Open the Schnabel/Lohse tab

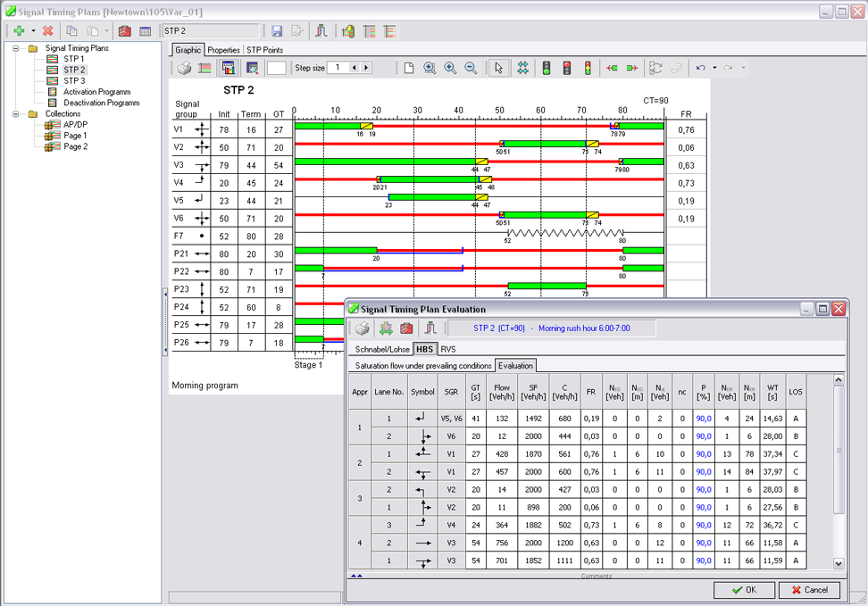coord(381,349)
